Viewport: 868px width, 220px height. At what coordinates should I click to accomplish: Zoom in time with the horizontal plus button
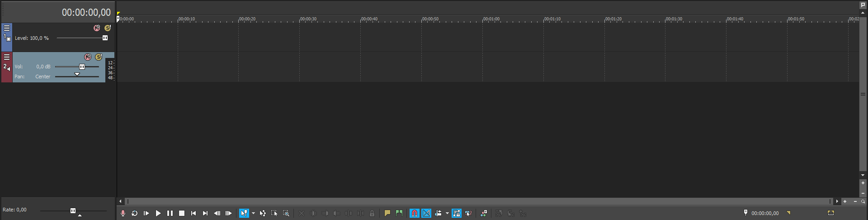tap(845, 201)
